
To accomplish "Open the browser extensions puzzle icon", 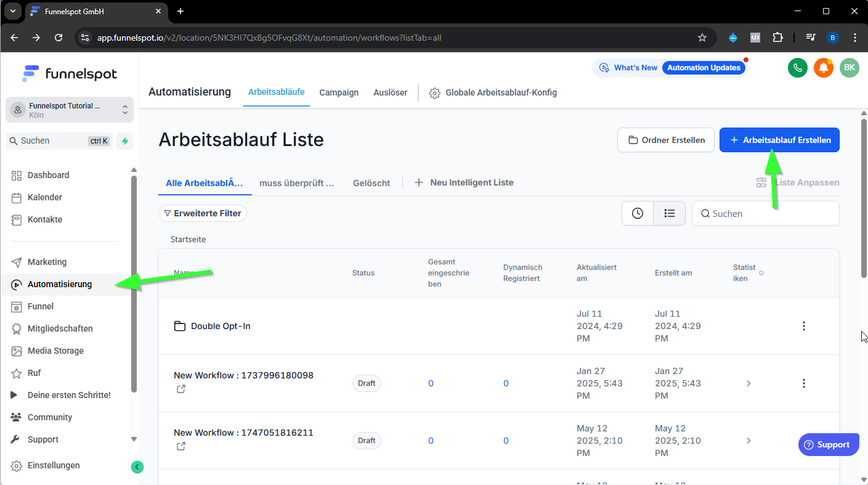I will [777, 38].
